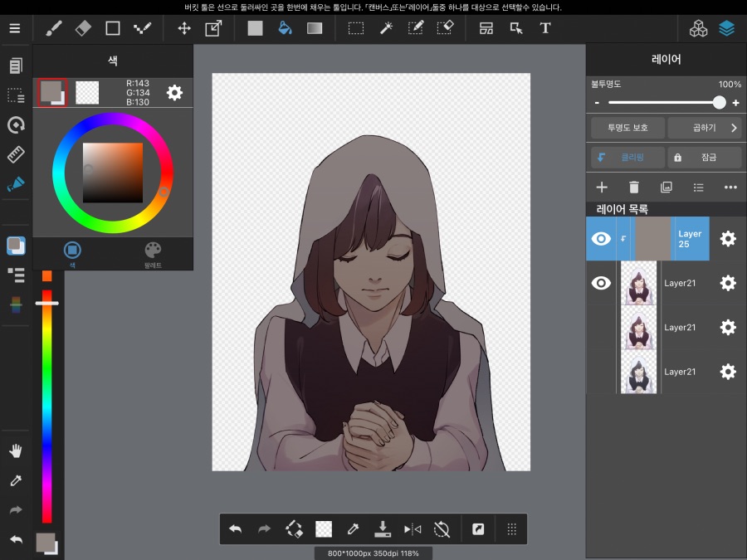Open the layer overflow menu (three dots)
Image resolution: width=747 pixels, height=560 pixels.
(730, 187)
